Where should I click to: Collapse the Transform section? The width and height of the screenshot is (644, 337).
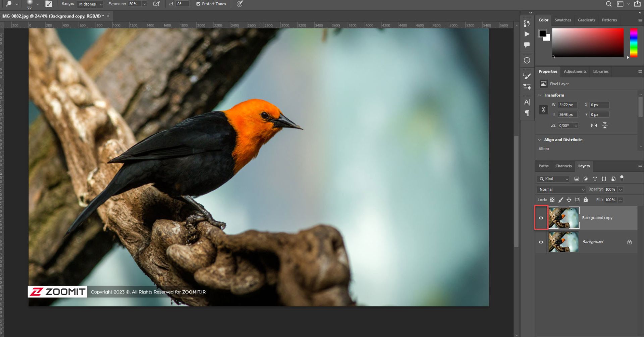(x=540, y=95)
